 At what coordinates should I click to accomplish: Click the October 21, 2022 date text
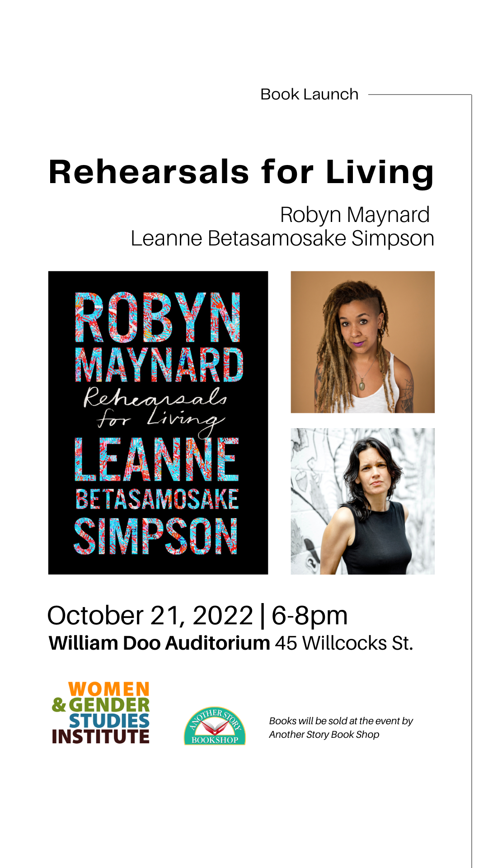point(150,616)
